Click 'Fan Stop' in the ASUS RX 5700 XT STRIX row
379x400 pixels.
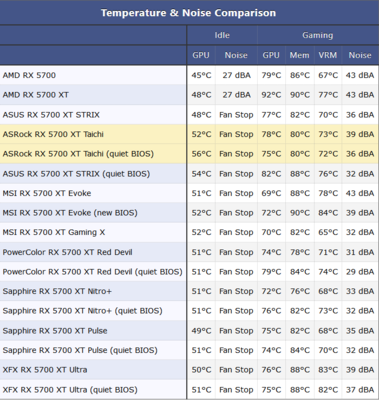click(x=236, y=115)
